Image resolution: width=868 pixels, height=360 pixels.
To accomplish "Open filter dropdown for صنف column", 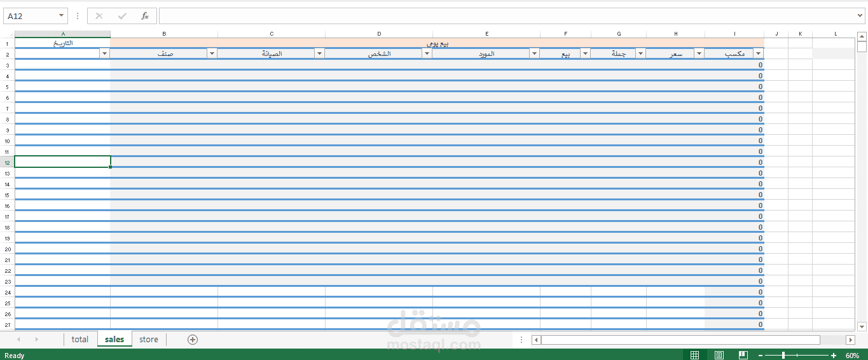I will click(x=212, y=54).
